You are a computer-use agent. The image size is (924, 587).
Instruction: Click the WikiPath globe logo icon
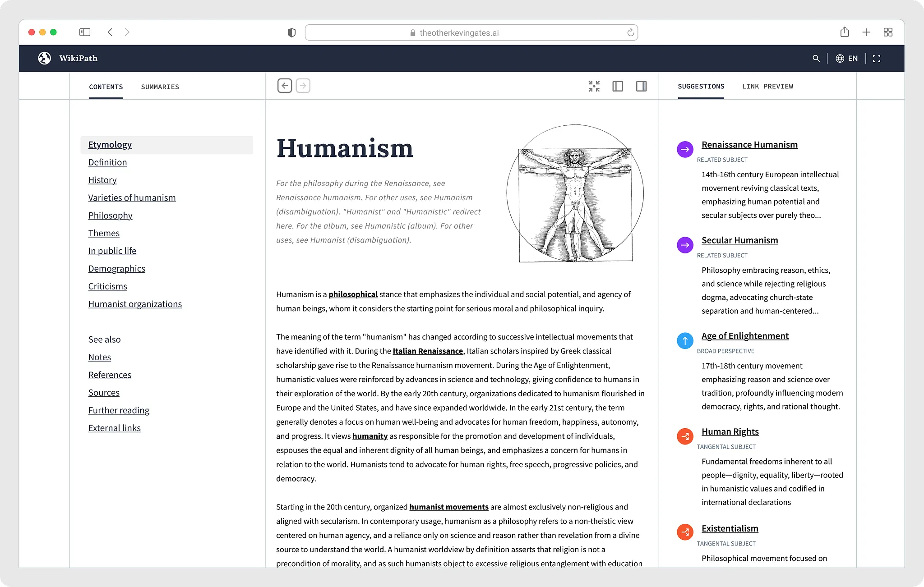point(44,58)
